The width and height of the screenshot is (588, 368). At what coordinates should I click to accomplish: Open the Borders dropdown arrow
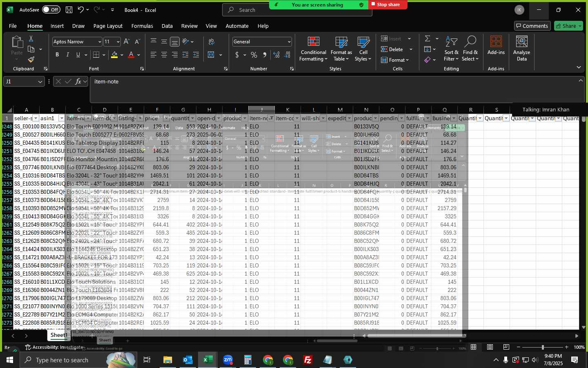(104, 55)
